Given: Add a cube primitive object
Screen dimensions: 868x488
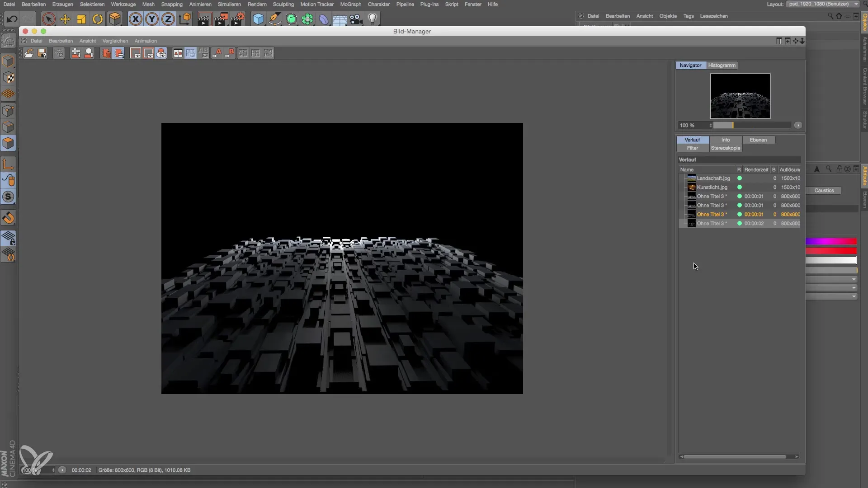Looking at the screenshot, I should 258,19.
